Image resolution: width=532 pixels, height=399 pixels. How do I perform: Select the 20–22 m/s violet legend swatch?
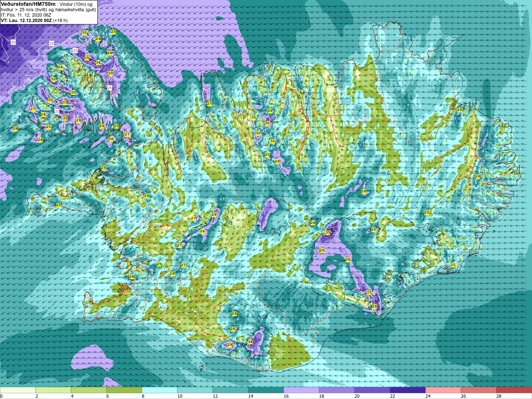point(372,390)
